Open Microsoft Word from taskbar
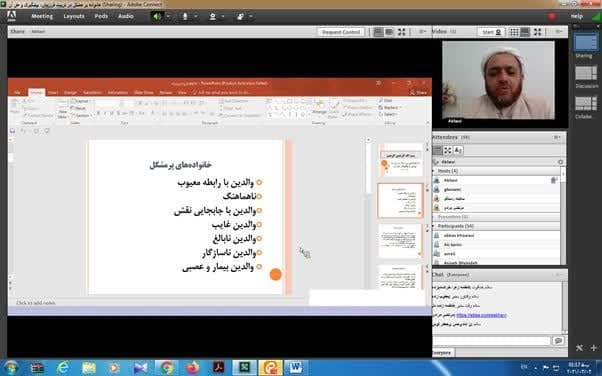The width and height of the screenshot is (602, 376). point(296,368)
